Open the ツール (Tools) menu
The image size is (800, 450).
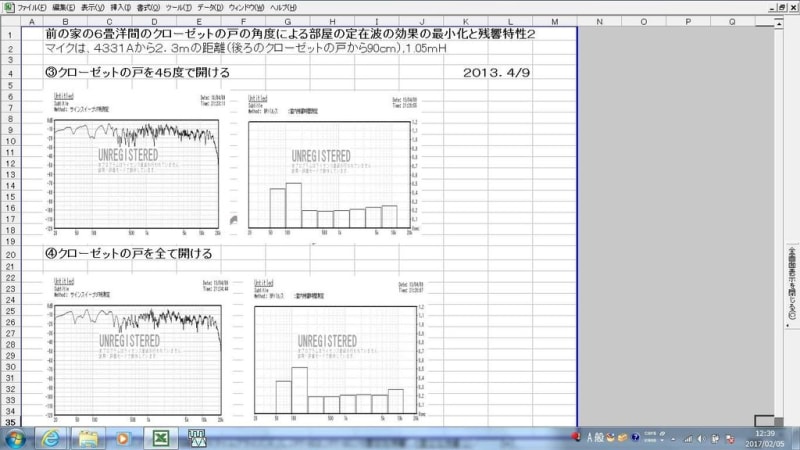[x=179, y=8]
